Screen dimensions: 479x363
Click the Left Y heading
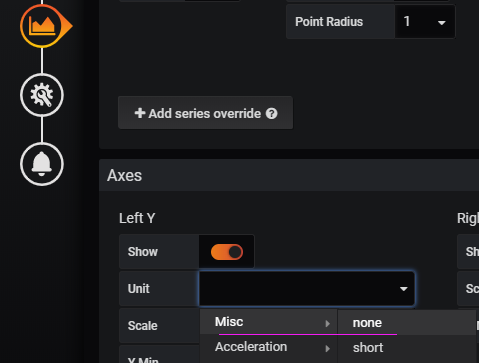coord(137,218)
